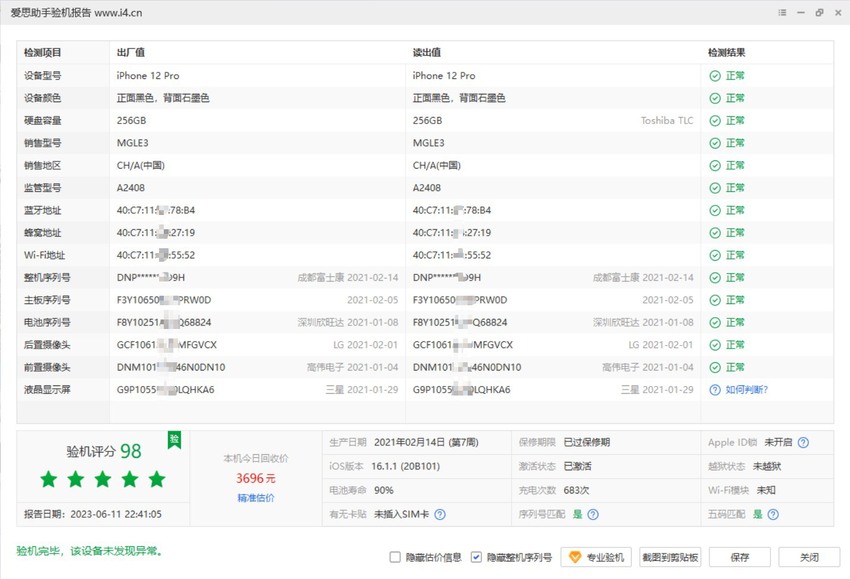Open the list menu icon in title bar
Viewport: 850px width, 579px height.
782,12
